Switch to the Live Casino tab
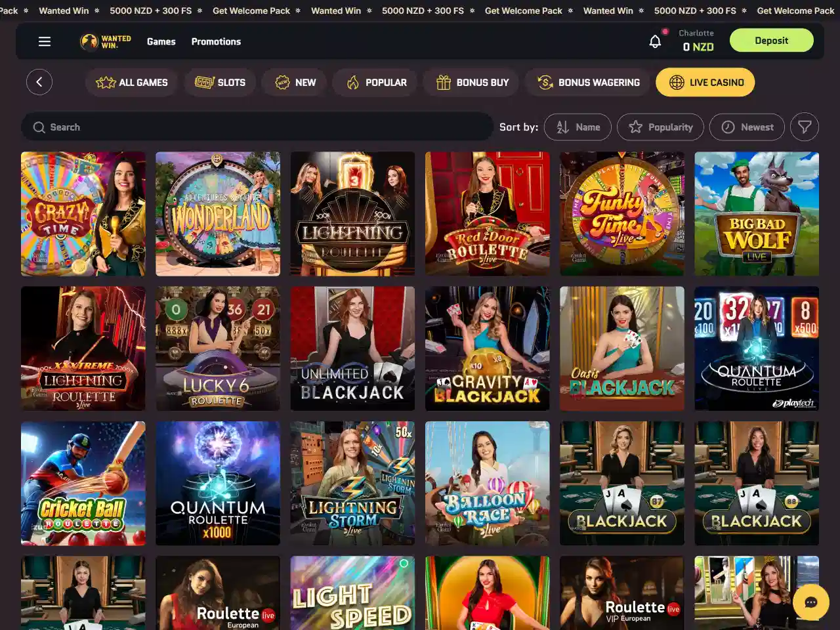 click(x=705, y=83)
